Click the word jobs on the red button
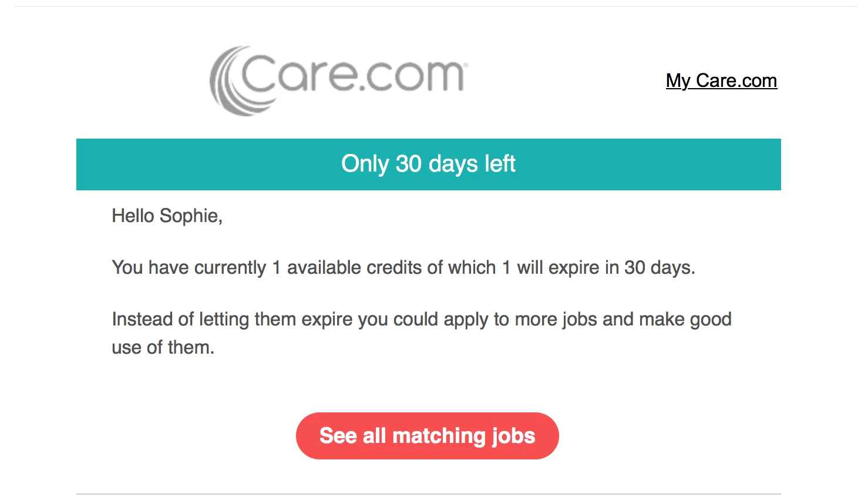Viewport: 868px width, 497px height. point(513,436)
